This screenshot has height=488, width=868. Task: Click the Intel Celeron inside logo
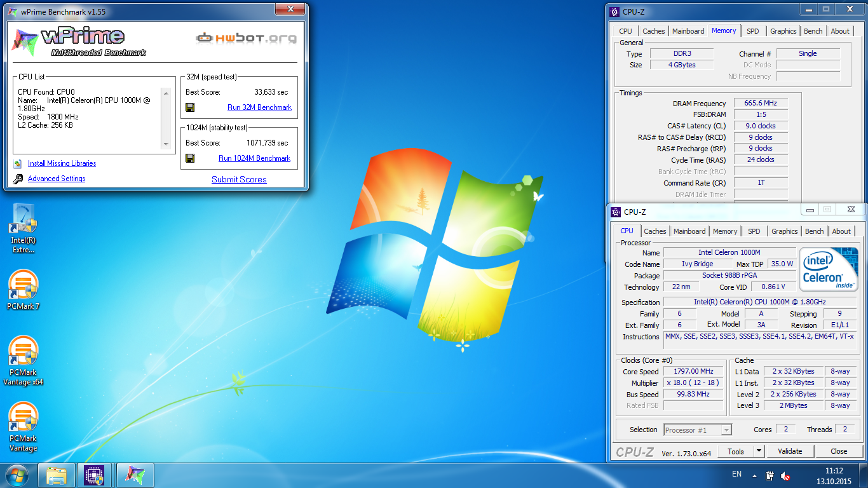pos(829,268)
